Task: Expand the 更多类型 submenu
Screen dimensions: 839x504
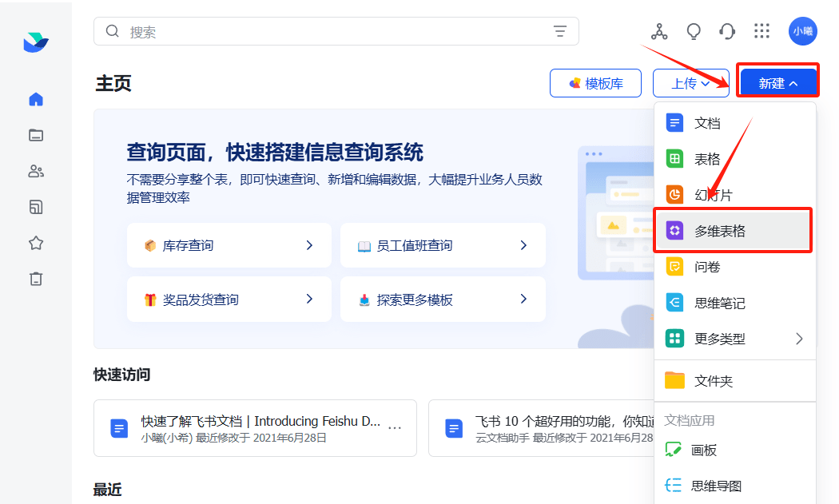Action: pos(734,339)
